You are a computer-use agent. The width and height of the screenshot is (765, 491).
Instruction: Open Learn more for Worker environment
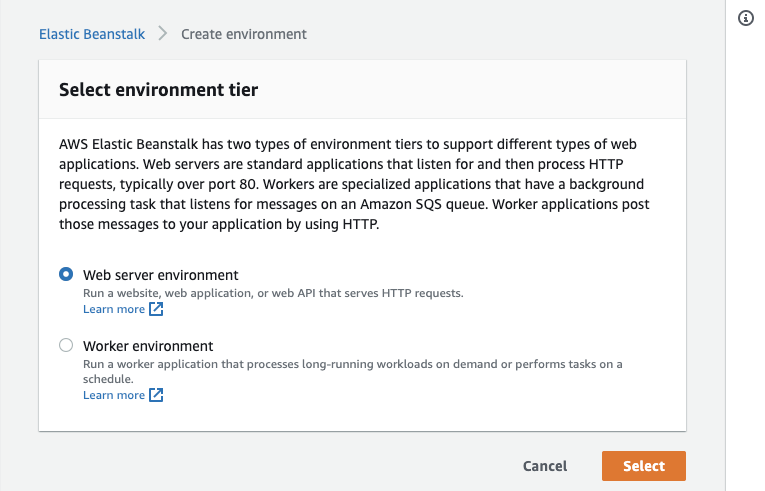coord(114,395)
